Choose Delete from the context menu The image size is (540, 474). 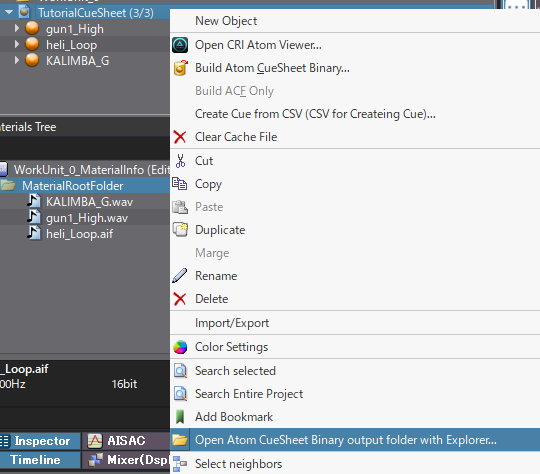355,299
